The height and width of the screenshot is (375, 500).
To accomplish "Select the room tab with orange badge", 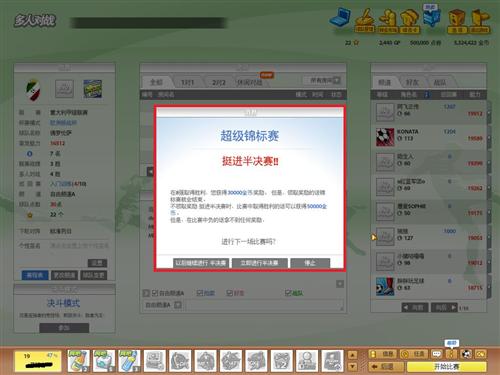I will tap(250, 82).
